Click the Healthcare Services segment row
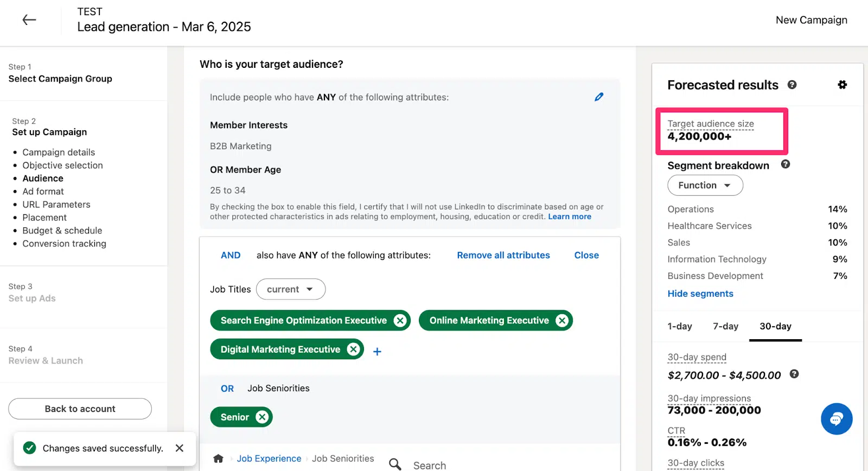The image size is (868, 471). coord(757,226)
